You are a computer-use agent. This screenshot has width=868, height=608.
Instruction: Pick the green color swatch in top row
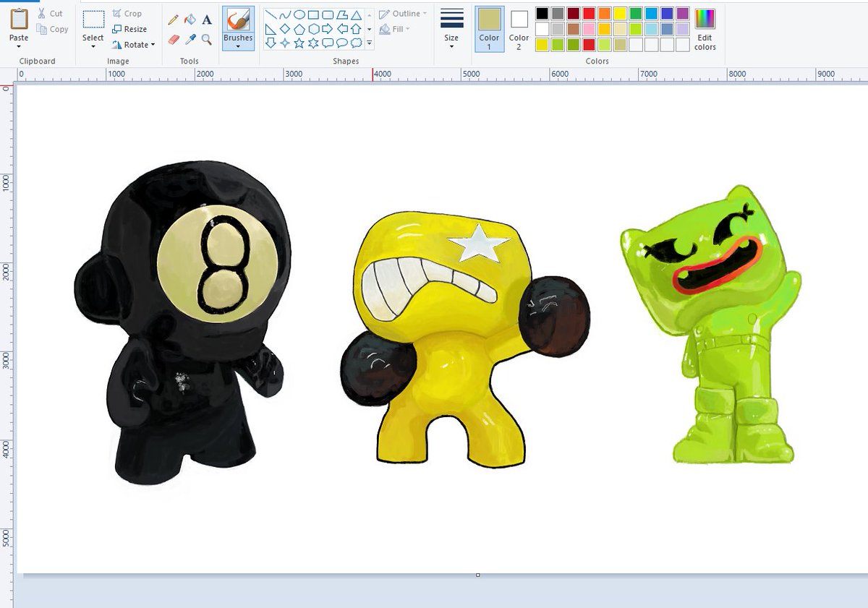(636, 14)
